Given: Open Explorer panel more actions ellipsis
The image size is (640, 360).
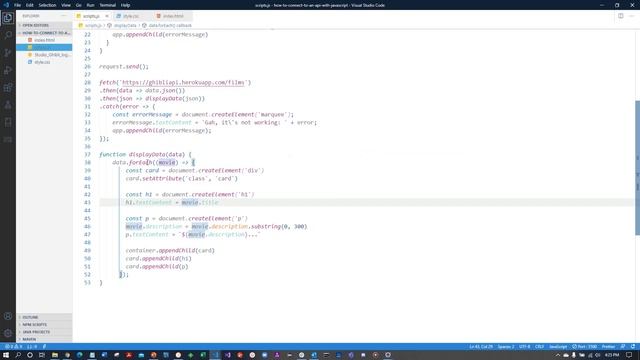Looking at the screenshot, I should (64, 16).
